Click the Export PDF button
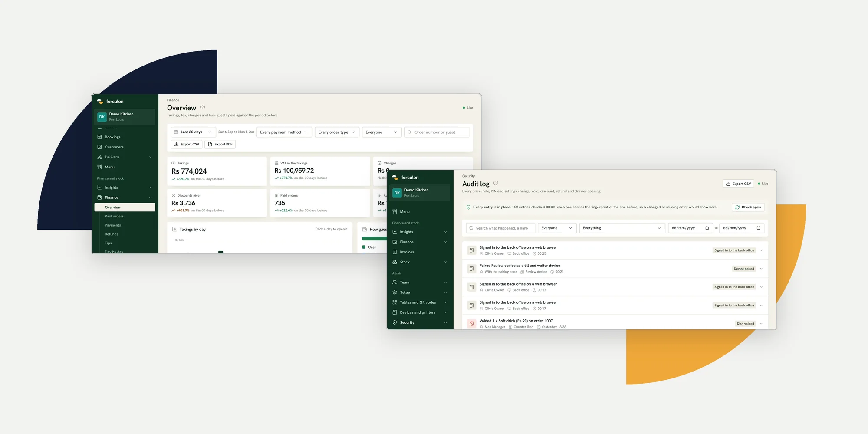 tap(220, 144)
